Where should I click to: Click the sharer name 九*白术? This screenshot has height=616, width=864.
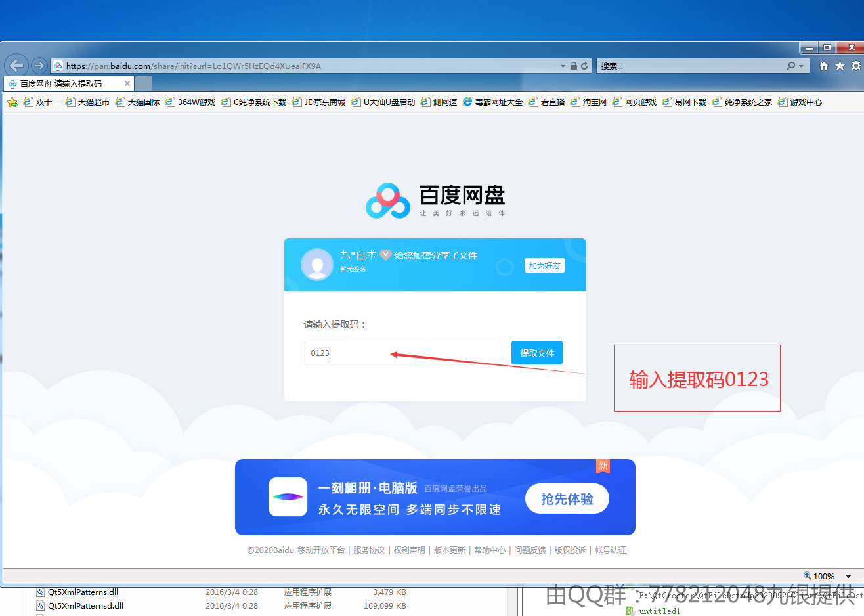pos(358,255)
